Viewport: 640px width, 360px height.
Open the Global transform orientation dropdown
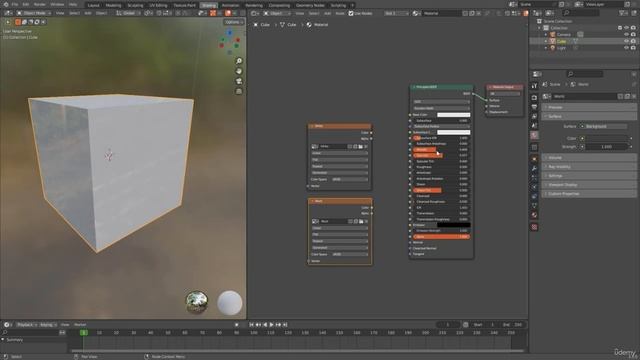click(x=128, y=13)
